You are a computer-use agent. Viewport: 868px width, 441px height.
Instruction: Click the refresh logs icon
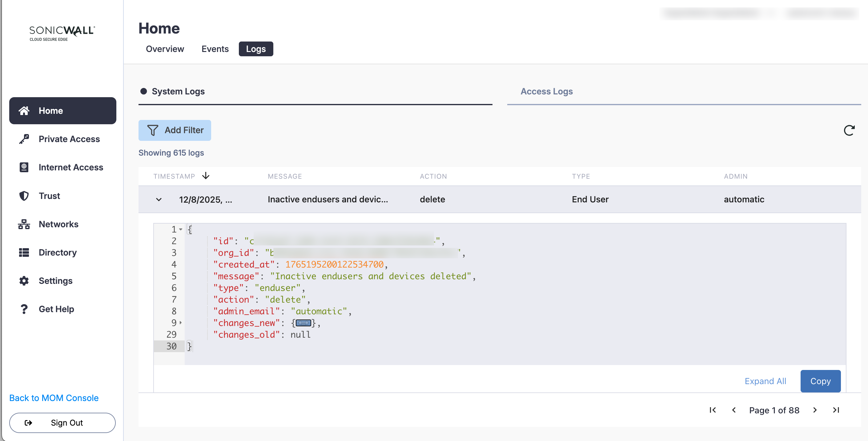tap(849, 130)
